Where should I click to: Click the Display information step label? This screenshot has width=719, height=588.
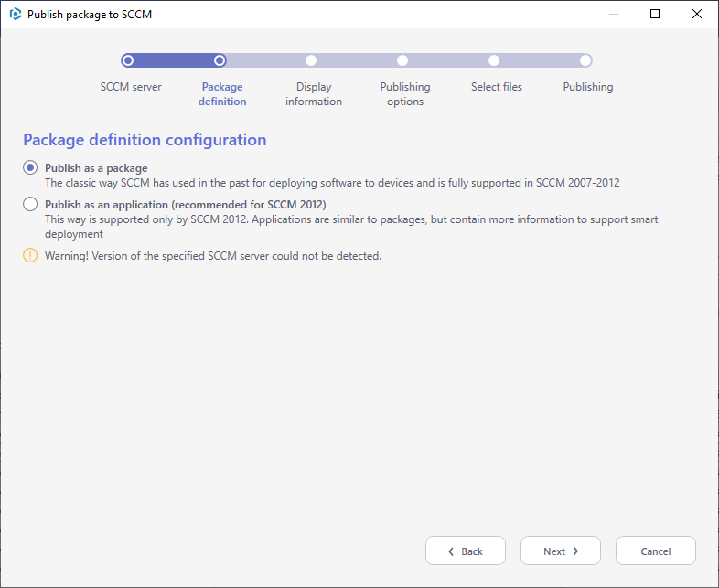(x=314, y=94)
